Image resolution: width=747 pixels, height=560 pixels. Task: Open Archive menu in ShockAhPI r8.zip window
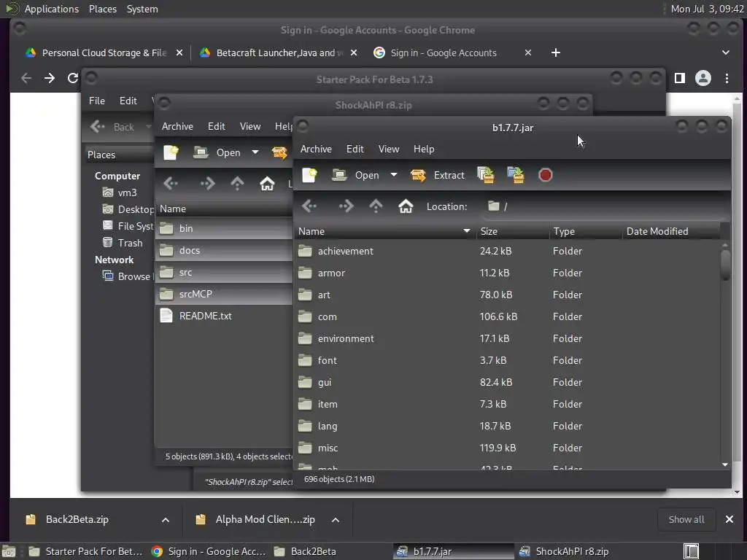(x=177, y=126)
